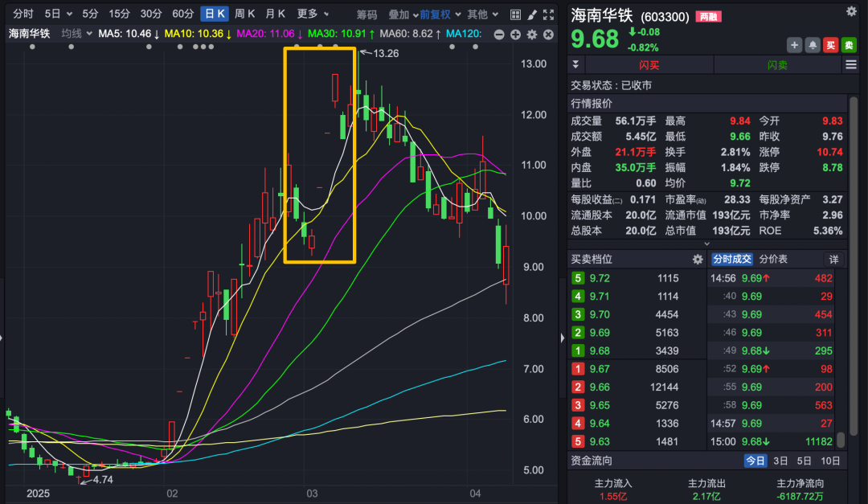The height and width of the screenshot is (504, 868).
Task: Zoom out using the minus icon above the chart
Action: [x=499, y=35]
